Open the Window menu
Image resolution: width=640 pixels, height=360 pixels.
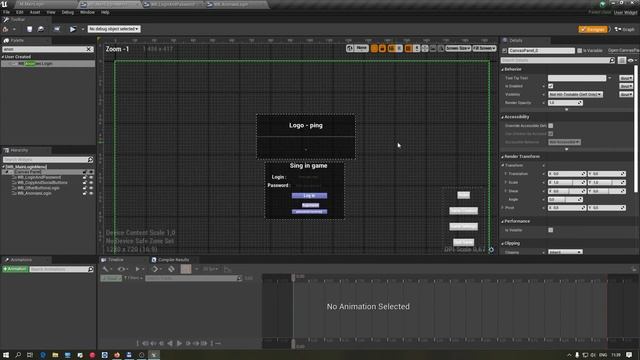(x=87, y=12)
